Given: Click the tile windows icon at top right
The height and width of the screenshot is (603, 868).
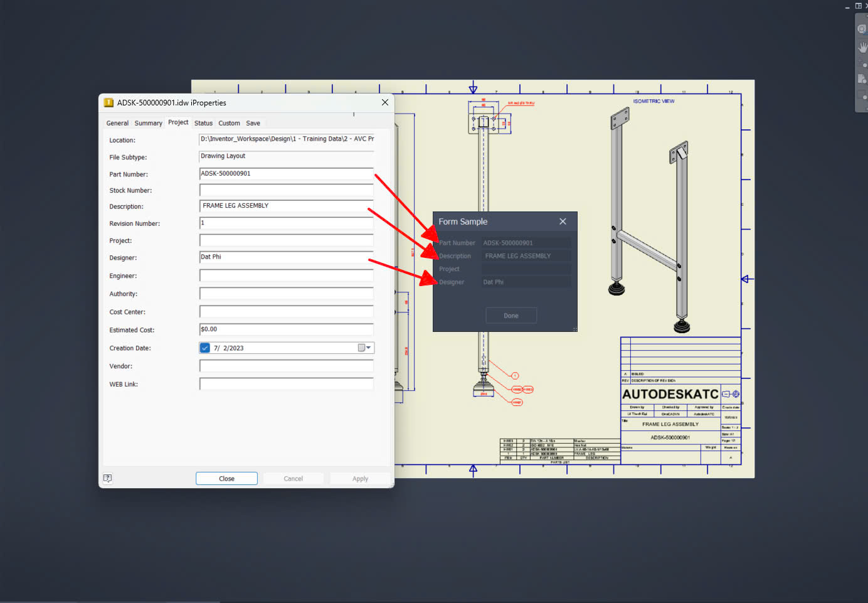Looking at the screenshot, I should 859,6.
